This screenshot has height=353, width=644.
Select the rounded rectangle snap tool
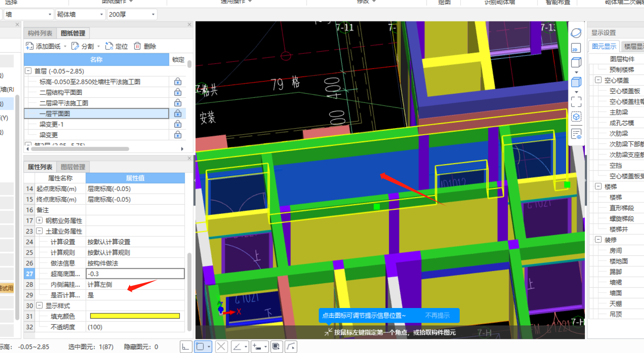pyautogui.click(x=200, y=347)
